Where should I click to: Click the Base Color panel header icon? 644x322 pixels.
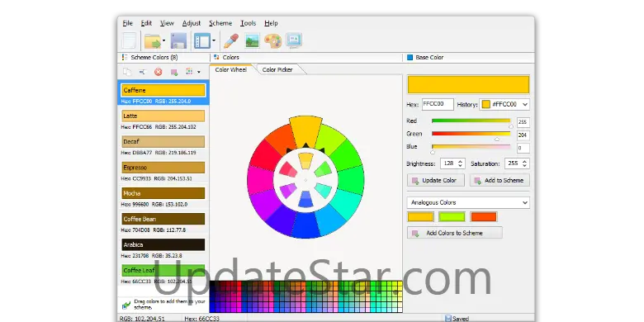[x=410, y=58]
